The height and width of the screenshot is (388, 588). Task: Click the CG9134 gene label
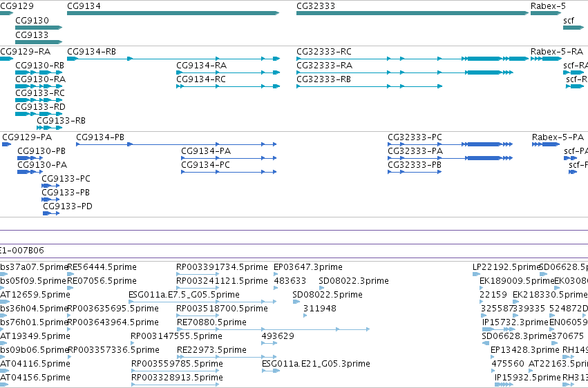pos(84,6)
